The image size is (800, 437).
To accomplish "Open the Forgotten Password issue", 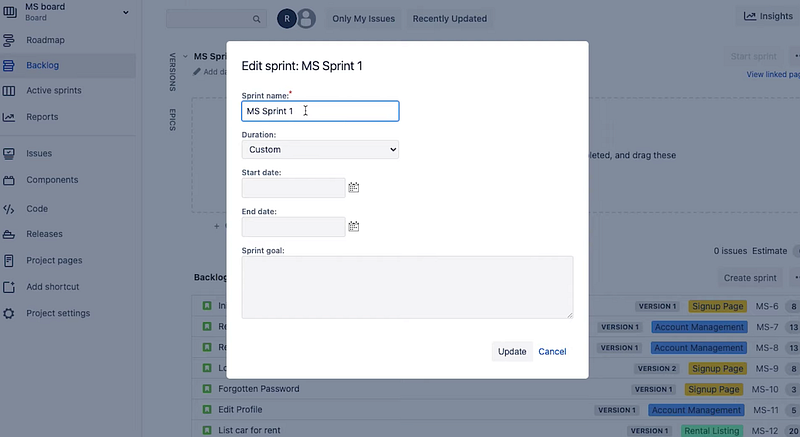I will click(x=259, y=389).
